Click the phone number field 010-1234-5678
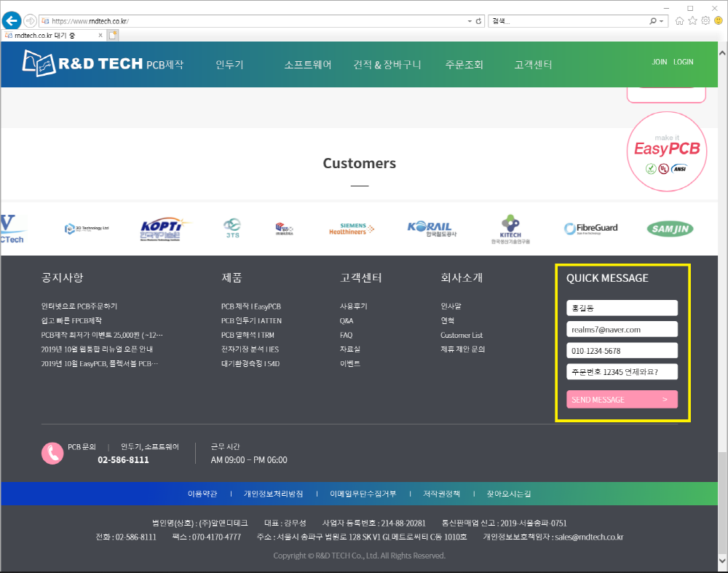The height and width of the screenshot is (573, 728). click(622, 351)
